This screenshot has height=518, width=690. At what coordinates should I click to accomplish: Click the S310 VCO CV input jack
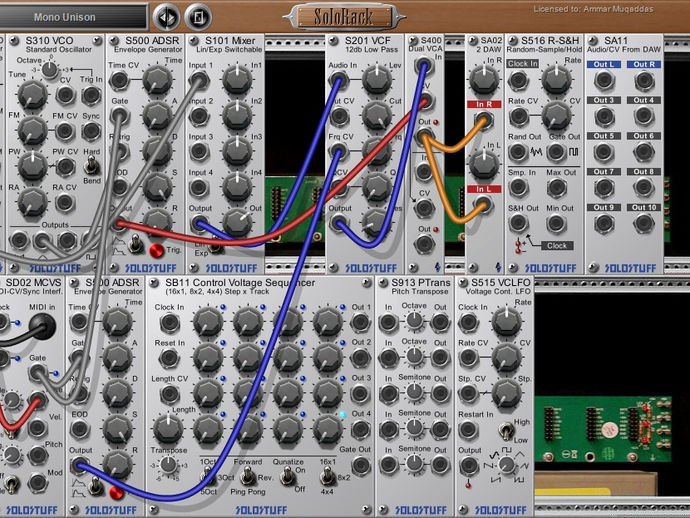(66, 95)
